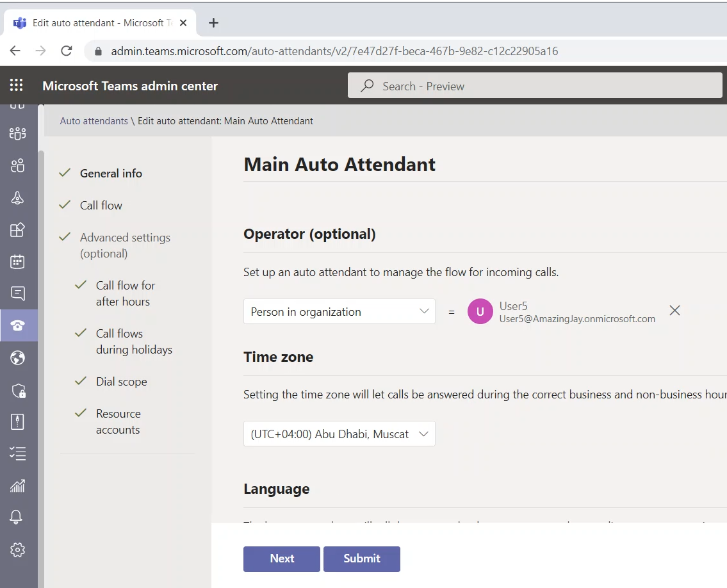727x588 pixels.
Task: Open Messaging chat bubble icon in sidebar
Action: 17,293
